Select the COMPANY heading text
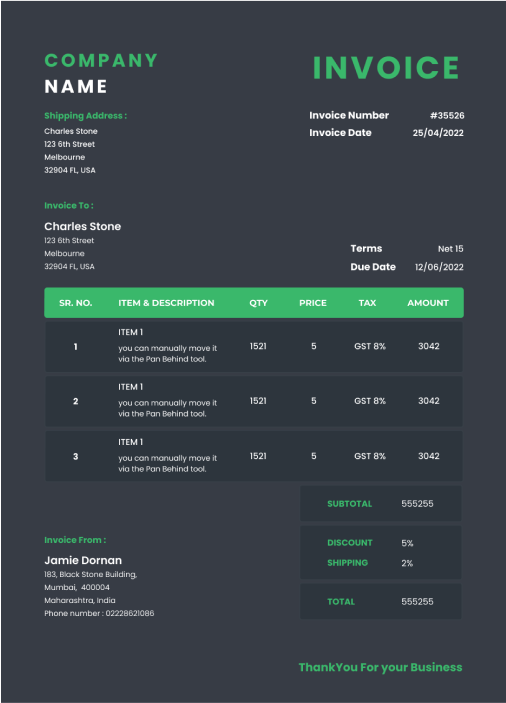Image resolution: width=506 pixels, height=703 pixels. (x=101, y=60)
